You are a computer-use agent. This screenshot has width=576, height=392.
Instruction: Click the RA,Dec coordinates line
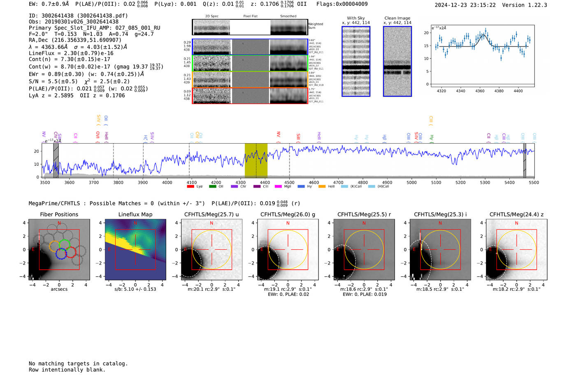75,40
